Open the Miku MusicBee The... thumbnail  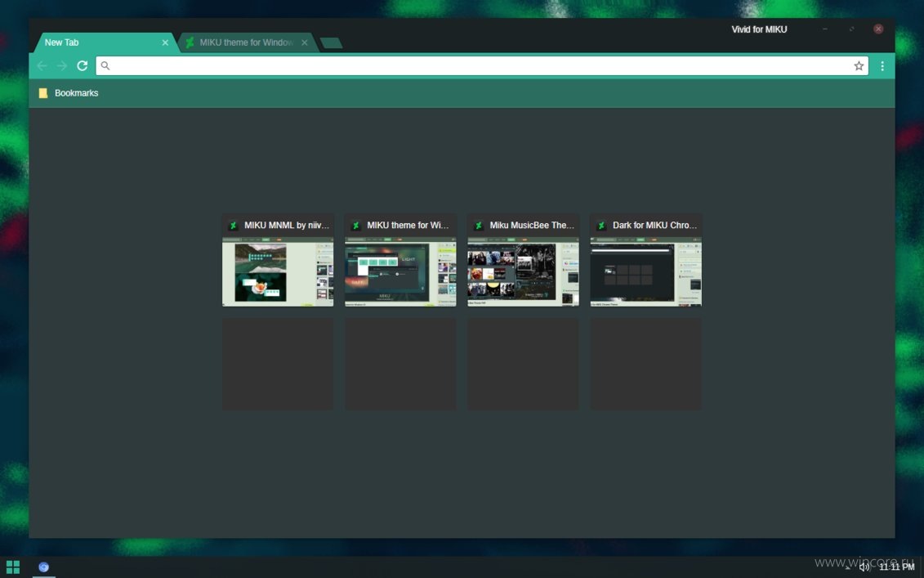(x=523, y=260)
